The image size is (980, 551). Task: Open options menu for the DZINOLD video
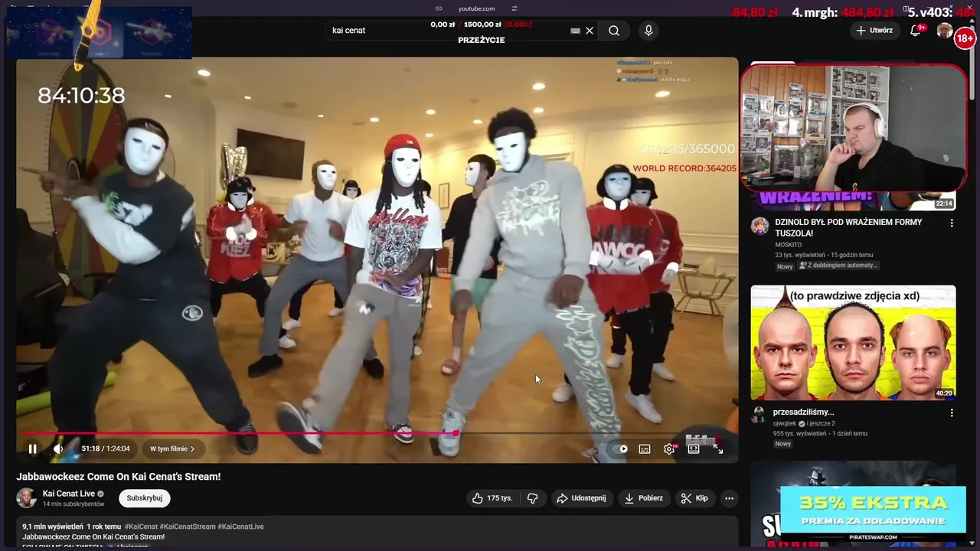(x=952, y=223)
